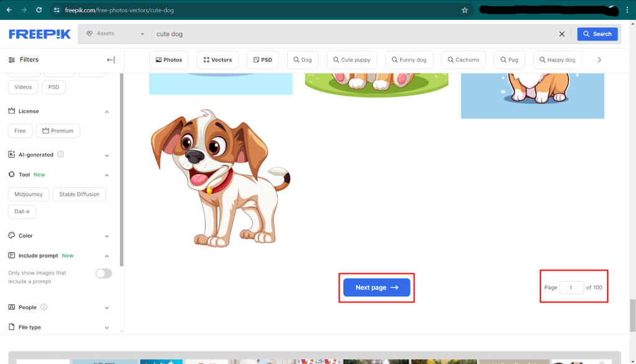This screenshot has height=364, width=636.
Task: Filter by Stable Diffusion tool
Action: click(79, 194)
